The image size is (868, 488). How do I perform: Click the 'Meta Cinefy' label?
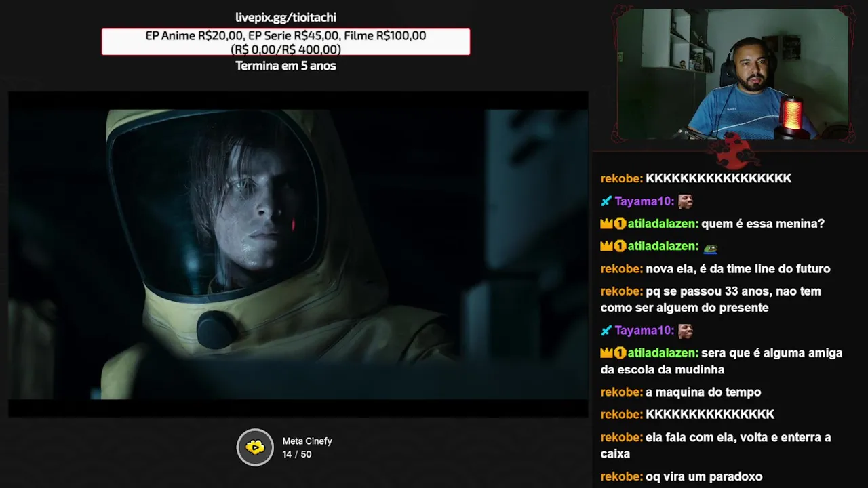pos(307,441)
